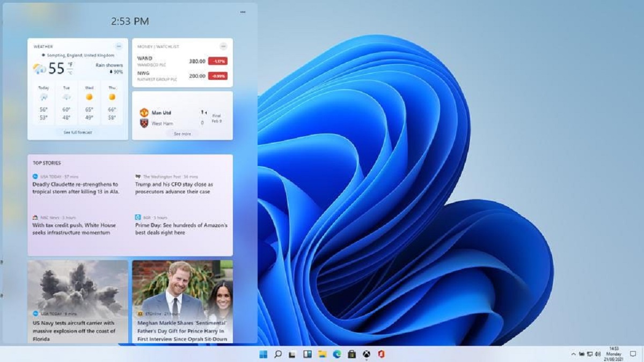The height and width of the screenshot is (362, 644).
Task: Open Trump and his CFO headline
Action: pos(174,188)
